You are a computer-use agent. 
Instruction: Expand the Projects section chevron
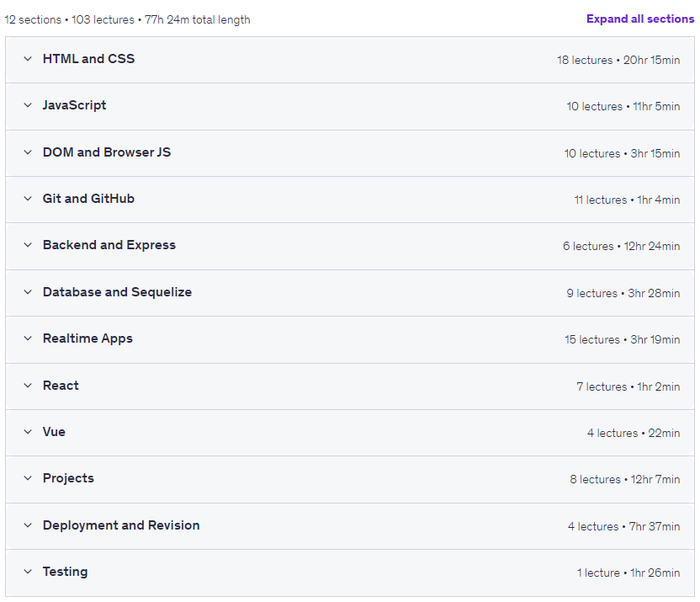coord(28,478)
